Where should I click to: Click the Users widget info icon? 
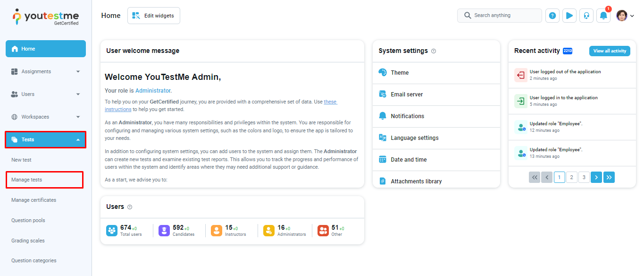pos(130,207)
